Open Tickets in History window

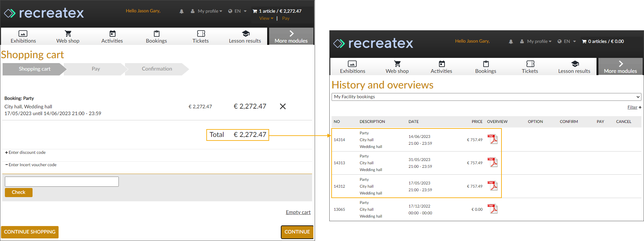click(530, 67)
